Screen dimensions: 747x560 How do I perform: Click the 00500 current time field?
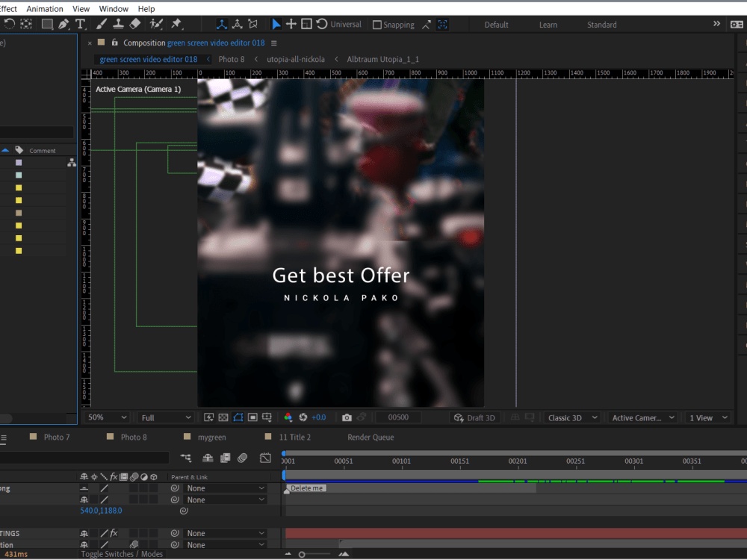pos(398,417)
